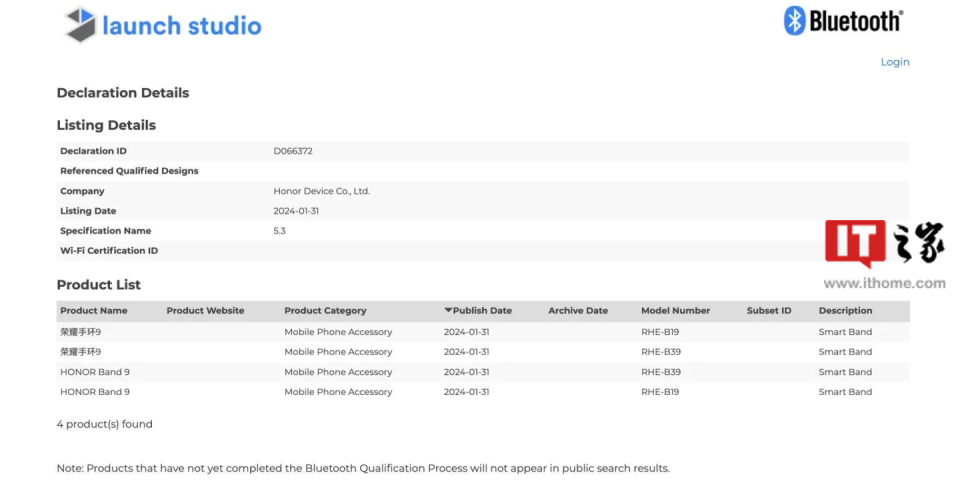960x495 pixels.
Task: Click the Honor Device Co., Ltd. company name
Action: click(x=321, y=191)
